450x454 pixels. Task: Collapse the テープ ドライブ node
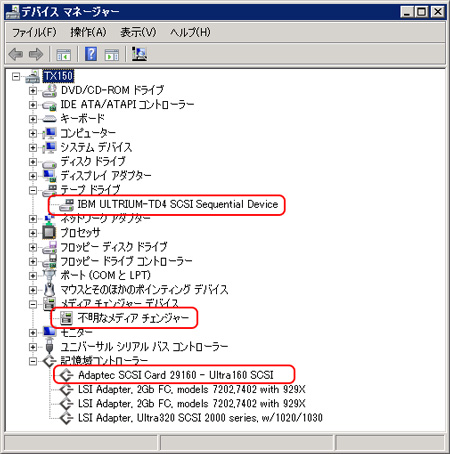click(33, 191)
